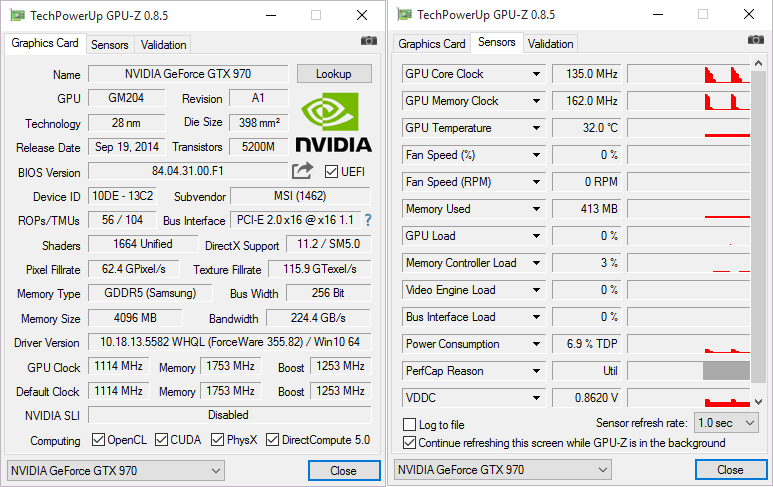Click the VDDC voltage history graph
The height and width of the screenshot is (487, 773).
pos(689,398)
